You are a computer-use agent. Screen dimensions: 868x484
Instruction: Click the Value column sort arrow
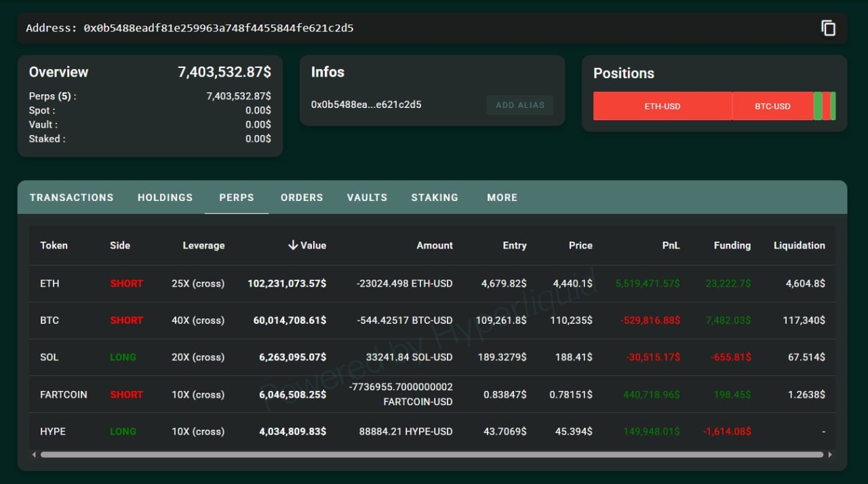[293, 245]
